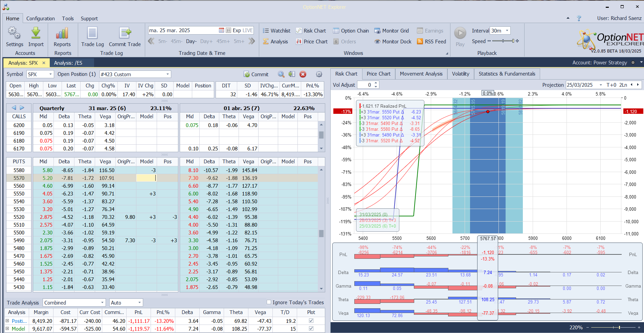The width and height of the screenshot is (644, 333).
Task: Show next expiration columns with right arrow
Action: coord(22,108)
